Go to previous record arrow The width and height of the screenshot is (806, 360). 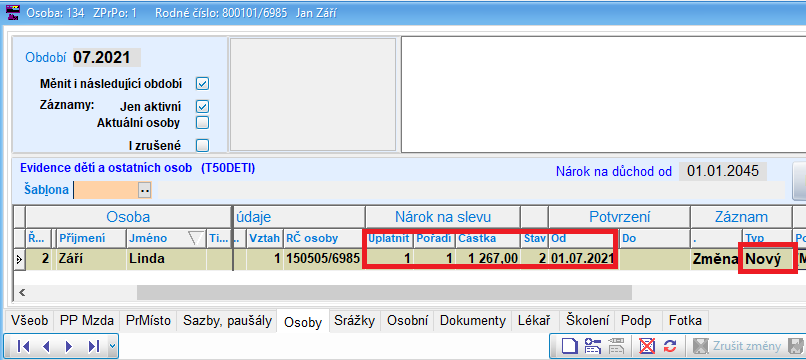[46, 346]
